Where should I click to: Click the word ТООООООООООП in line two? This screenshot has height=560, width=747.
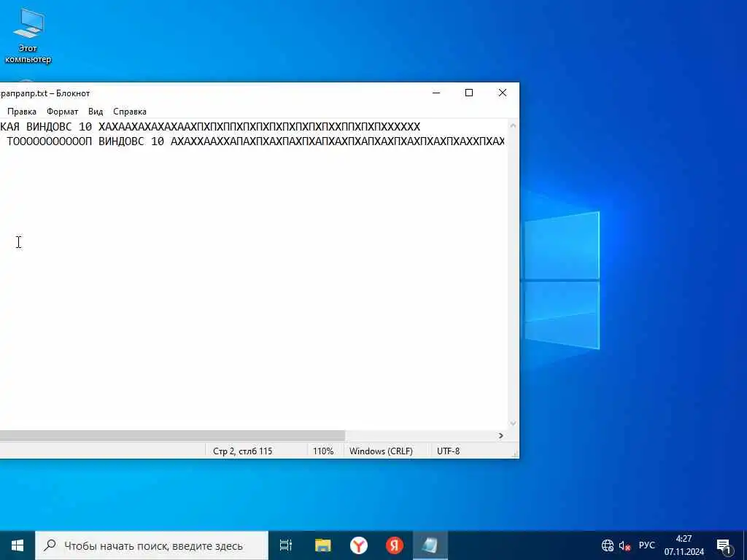pyautogui.click(x=49, y=141)
